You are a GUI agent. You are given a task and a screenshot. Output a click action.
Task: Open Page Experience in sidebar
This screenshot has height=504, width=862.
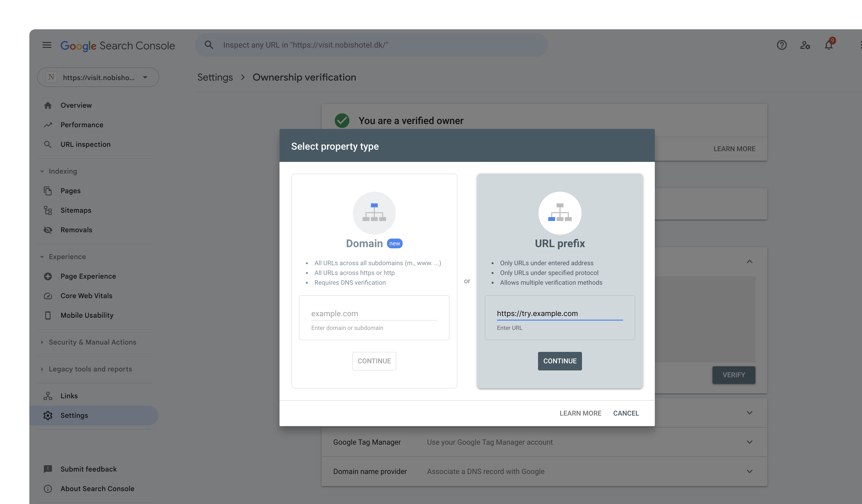(x=88, y=276)
